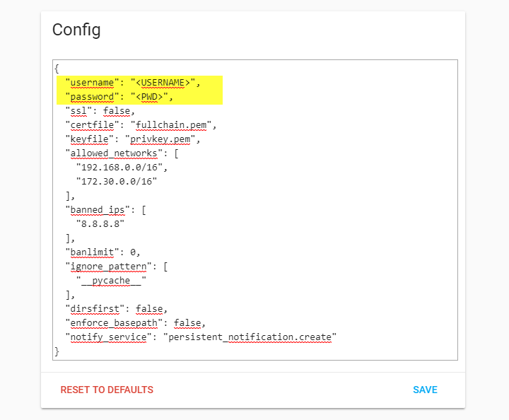Click the enforce_basepath false value
The width and height of the screenshot is (509, 420).
point(189,323)
